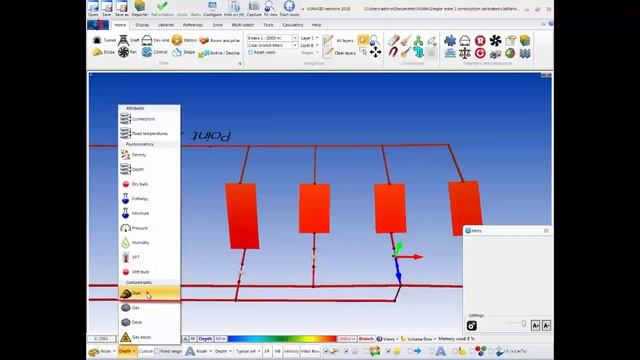Toggle the checkbox beside the large A text icon

(432, 351)
